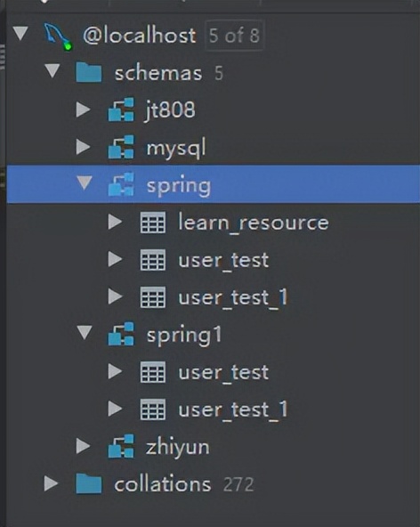
Task: Collapse the schemas folder
Action: [52, 71]
